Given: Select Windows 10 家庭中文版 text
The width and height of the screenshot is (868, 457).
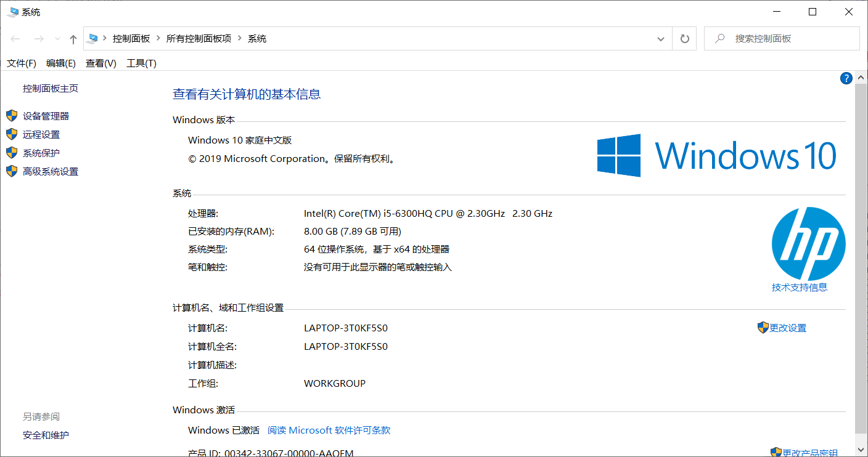Looking at the screenshot, I should tap(240, 140).
